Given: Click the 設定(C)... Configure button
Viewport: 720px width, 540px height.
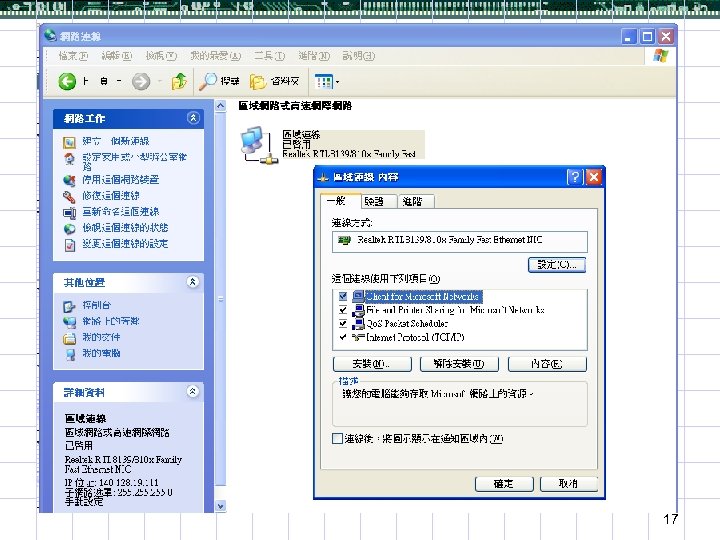Looking at the screenshot, I should tap(557, 265).
